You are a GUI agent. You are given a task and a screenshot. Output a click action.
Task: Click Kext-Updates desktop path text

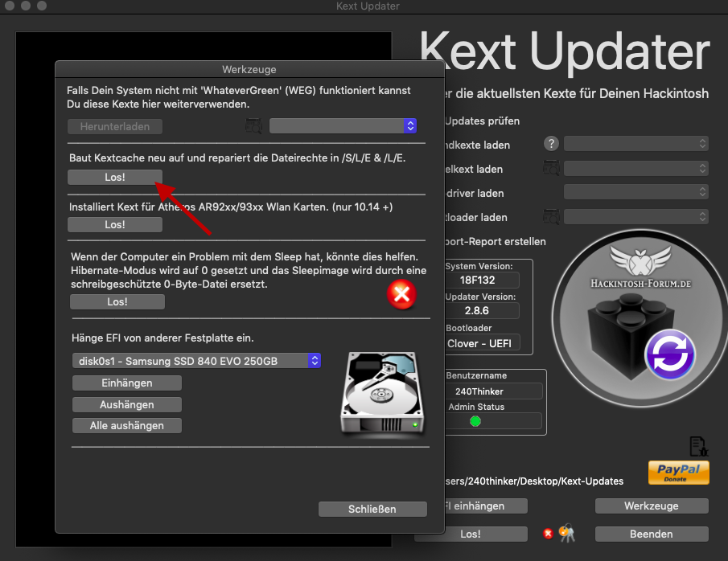click(x=534, y=481)
